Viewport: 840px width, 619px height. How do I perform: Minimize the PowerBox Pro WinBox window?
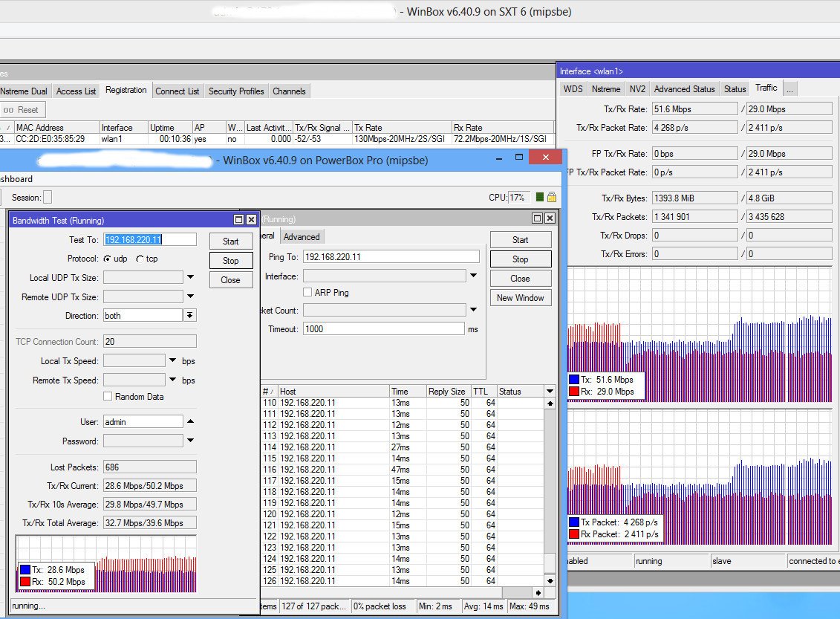click(x=499, y=158)
